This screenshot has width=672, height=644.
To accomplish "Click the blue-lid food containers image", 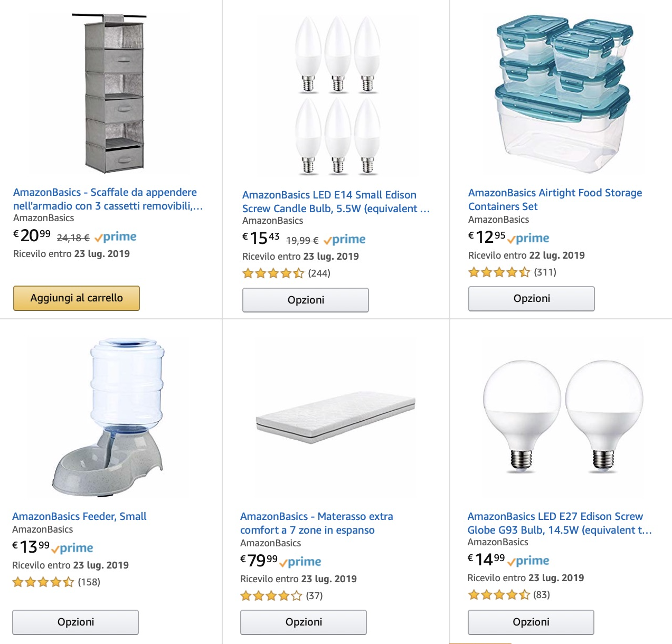I will click(x=563, y=94).
